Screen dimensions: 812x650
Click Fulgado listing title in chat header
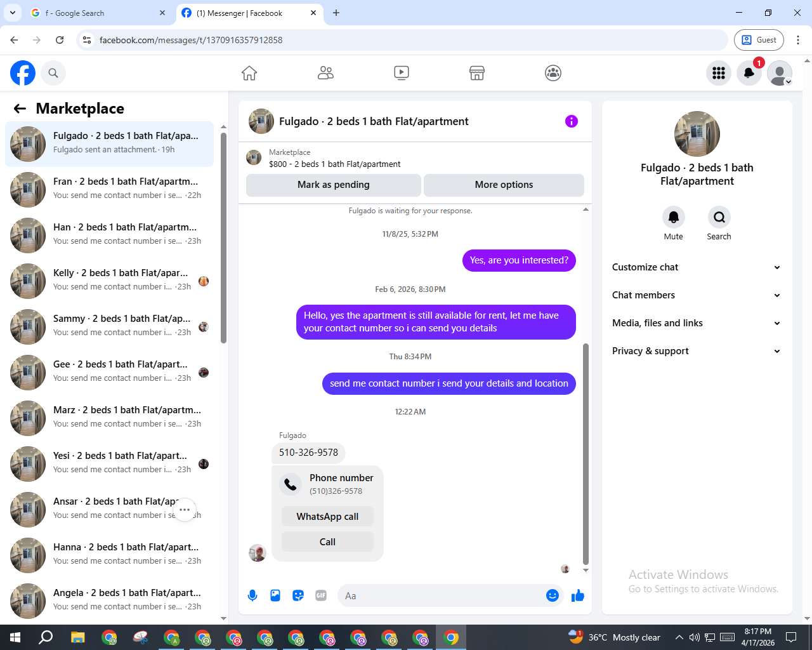pos(374,121)
